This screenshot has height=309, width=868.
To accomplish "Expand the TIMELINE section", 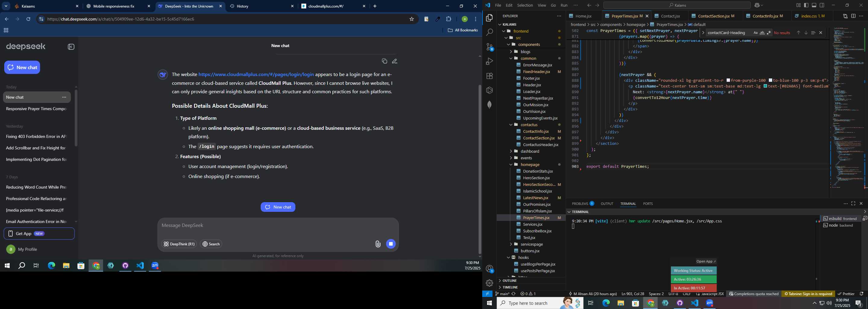I will coord(531,287).
